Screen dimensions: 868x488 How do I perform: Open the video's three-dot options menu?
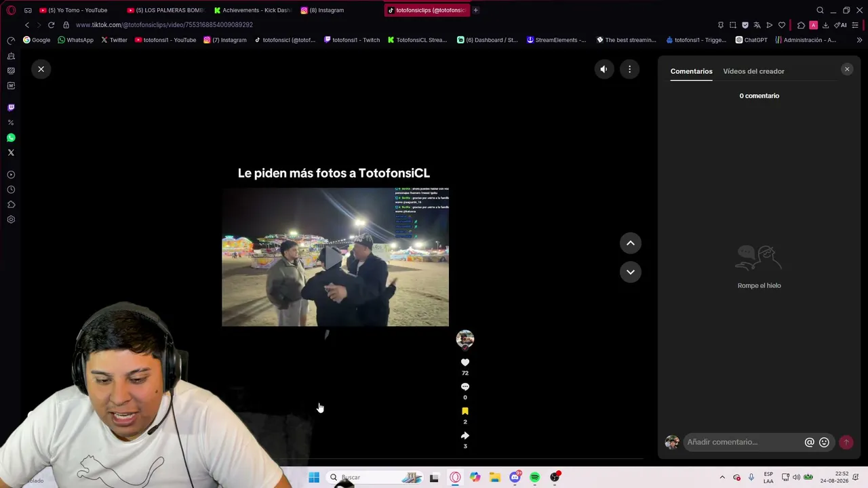click(629, 69)
